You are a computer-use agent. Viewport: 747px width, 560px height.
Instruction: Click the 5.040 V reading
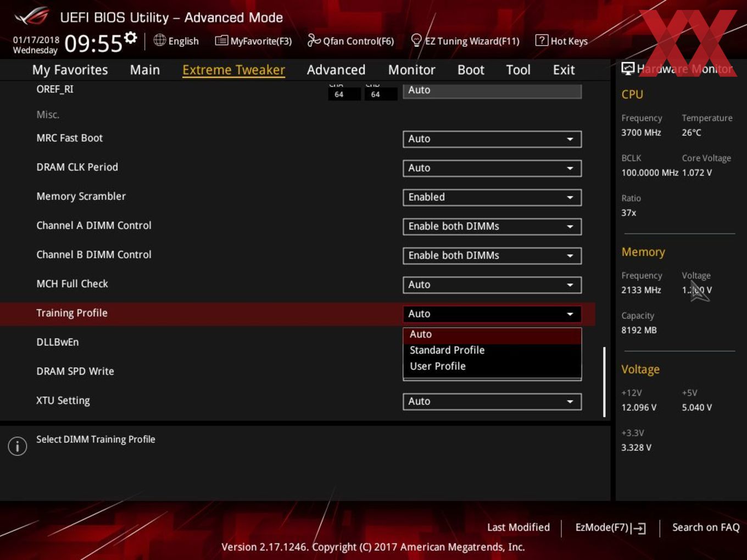tap(697, 407)
